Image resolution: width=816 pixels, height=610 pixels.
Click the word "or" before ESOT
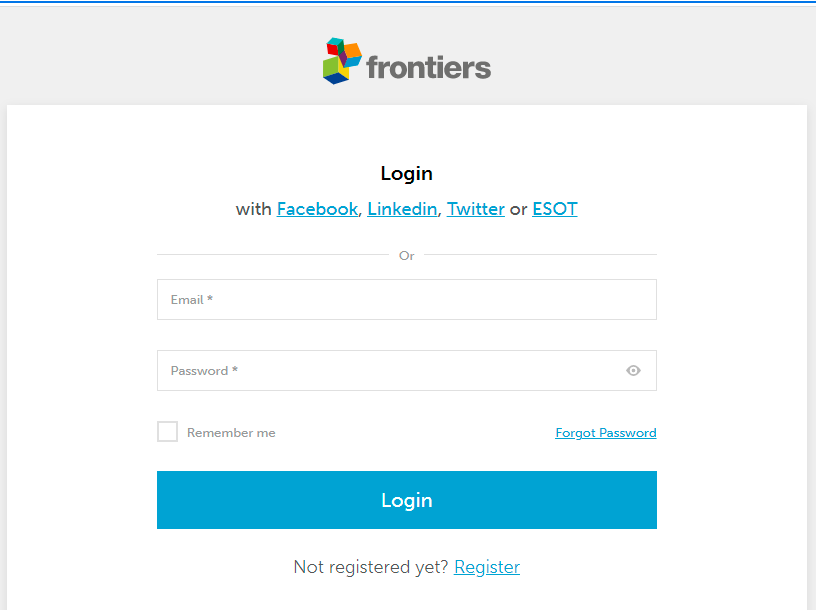[x=518, y=209]
